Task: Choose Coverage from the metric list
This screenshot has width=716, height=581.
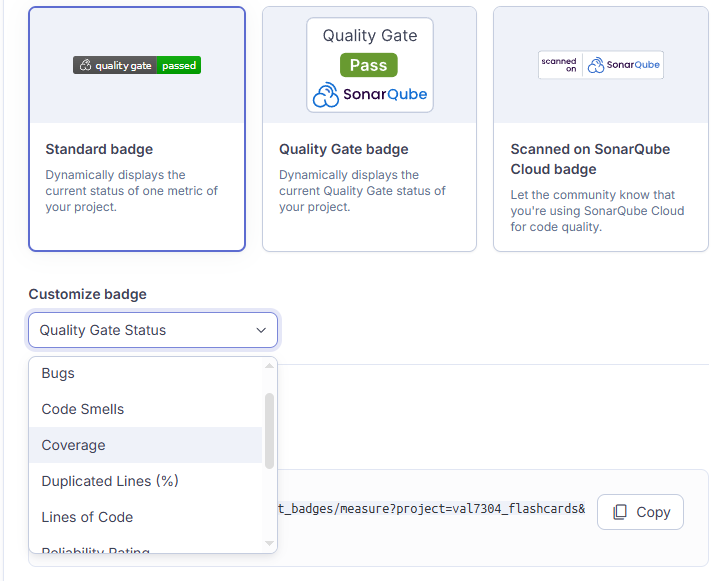Action: [x=145, y=445]
